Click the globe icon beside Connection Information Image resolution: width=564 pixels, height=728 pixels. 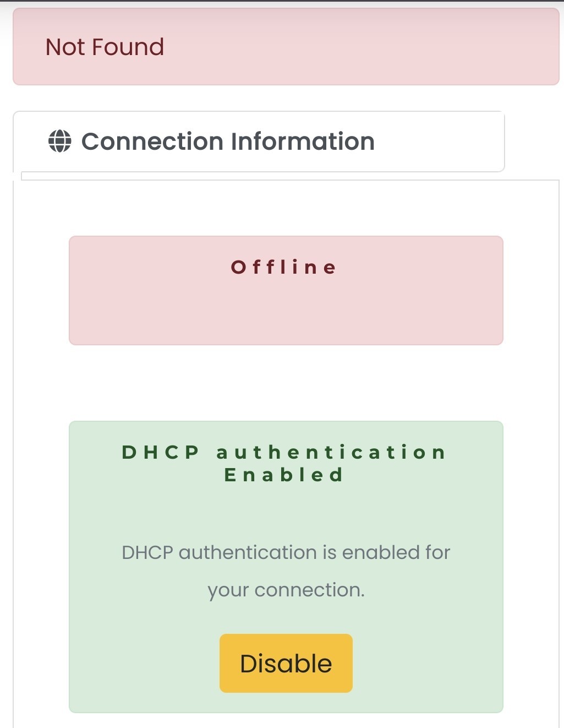[59, 141]
